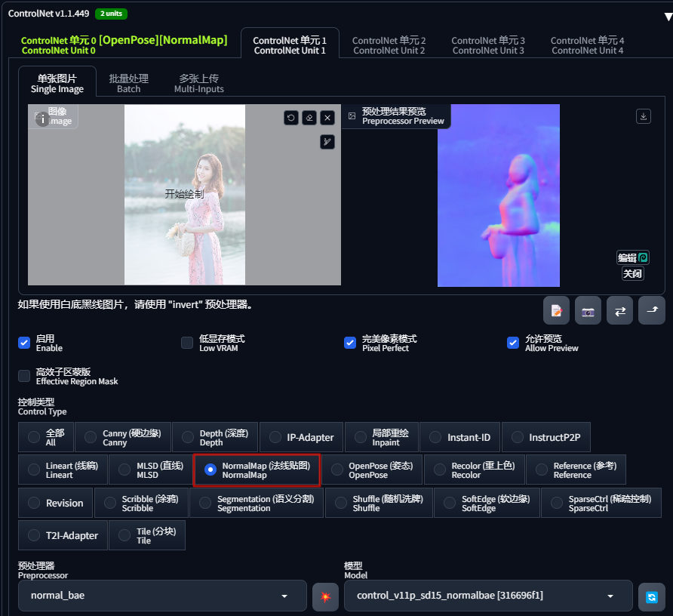Screen dimensions: 673x616
Task: Select IP-Adapter control type
Action: coord(301,437)
